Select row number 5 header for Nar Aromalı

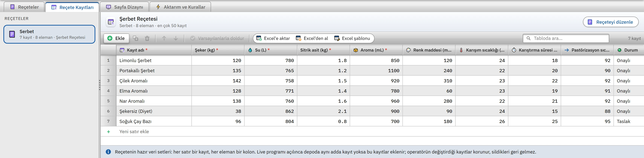(108, 101)
